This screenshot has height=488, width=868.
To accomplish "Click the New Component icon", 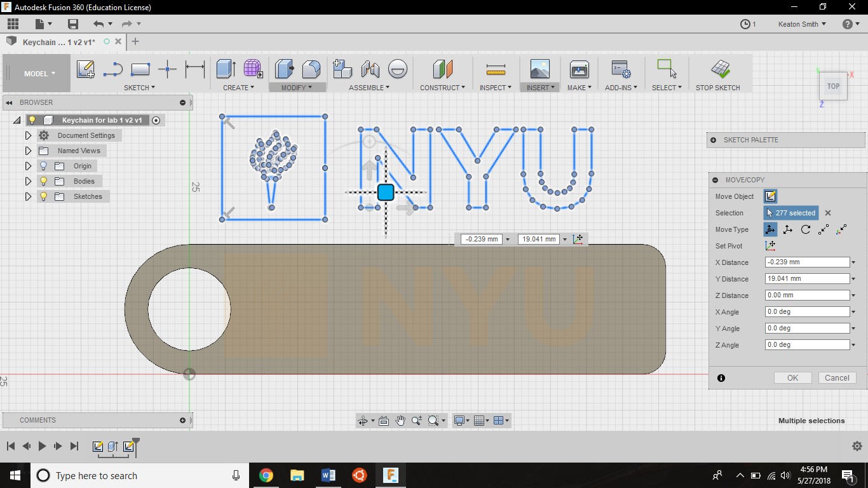I will coord(342,69).
